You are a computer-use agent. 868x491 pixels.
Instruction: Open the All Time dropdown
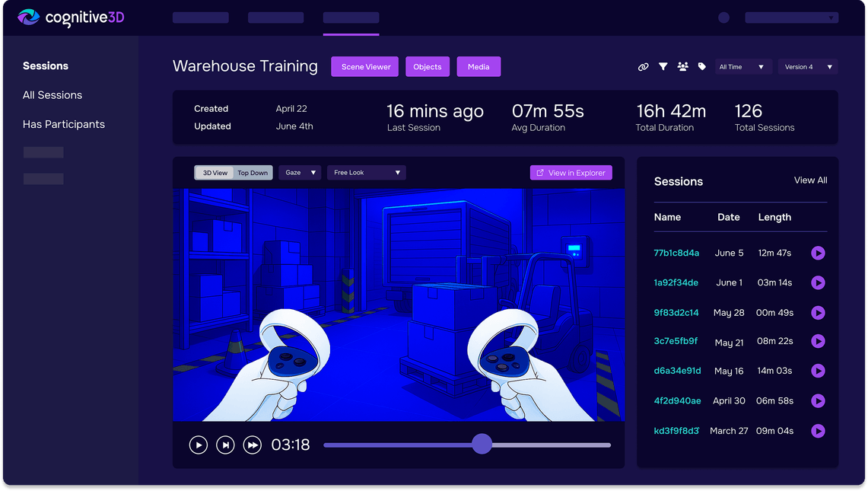click(743, 67)
